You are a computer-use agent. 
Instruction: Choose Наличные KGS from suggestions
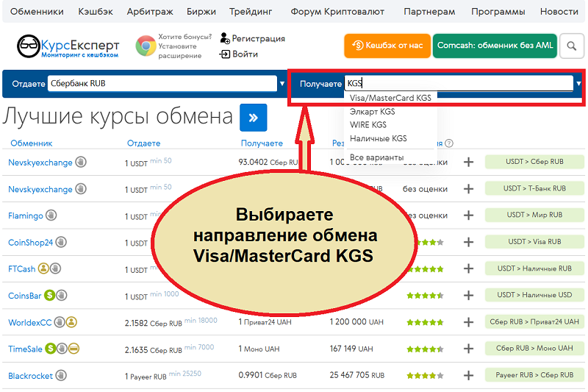[x=378, y=138]
